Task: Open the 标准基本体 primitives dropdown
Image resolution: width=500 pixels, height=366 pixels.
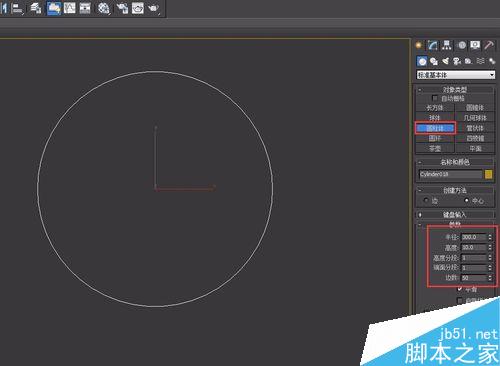Action: pyautogui.click(x=456, y=75)
